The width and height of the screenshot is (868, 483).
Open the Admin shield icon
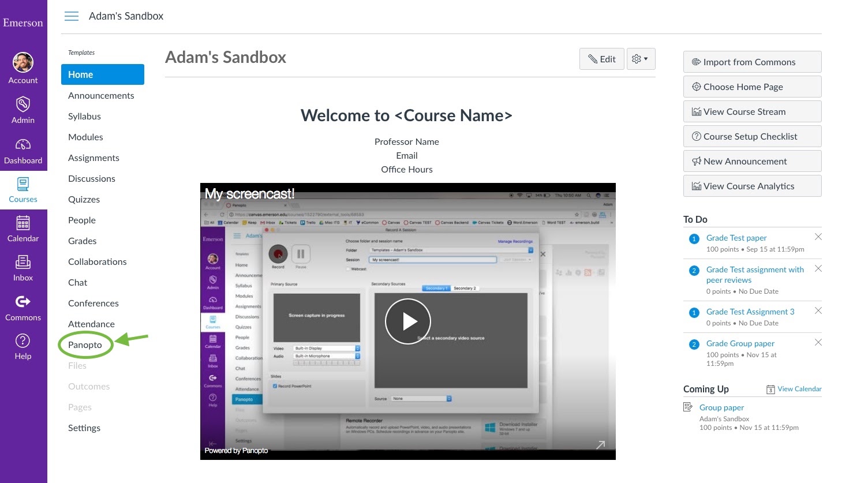point(23,104)
